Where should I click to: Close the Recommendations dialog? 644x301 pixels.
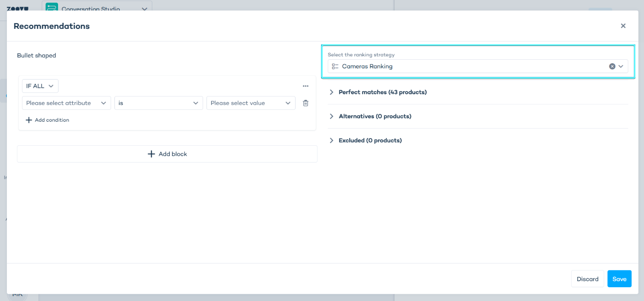coord(623,26)
